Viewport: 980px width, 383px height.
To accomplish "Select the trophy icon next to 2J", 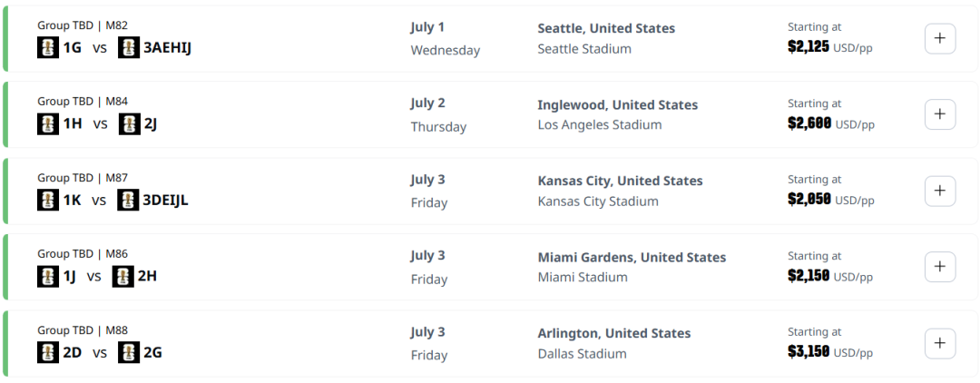I will (x=130, y=123).
